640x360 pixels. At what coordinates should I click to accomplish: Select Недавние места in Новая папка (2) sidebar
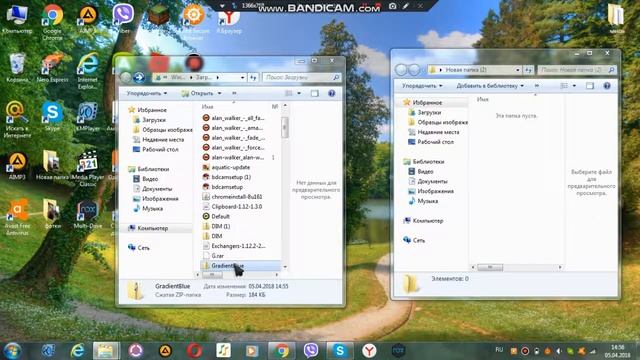[x=433, y=132]
